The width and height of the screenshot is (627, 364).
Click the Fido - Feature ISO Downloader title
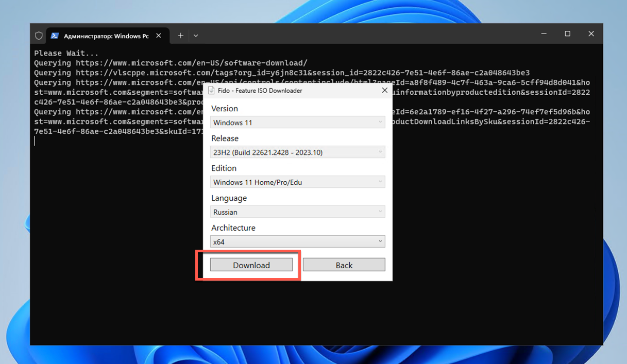pyautogui.click(x=260, y=91)
